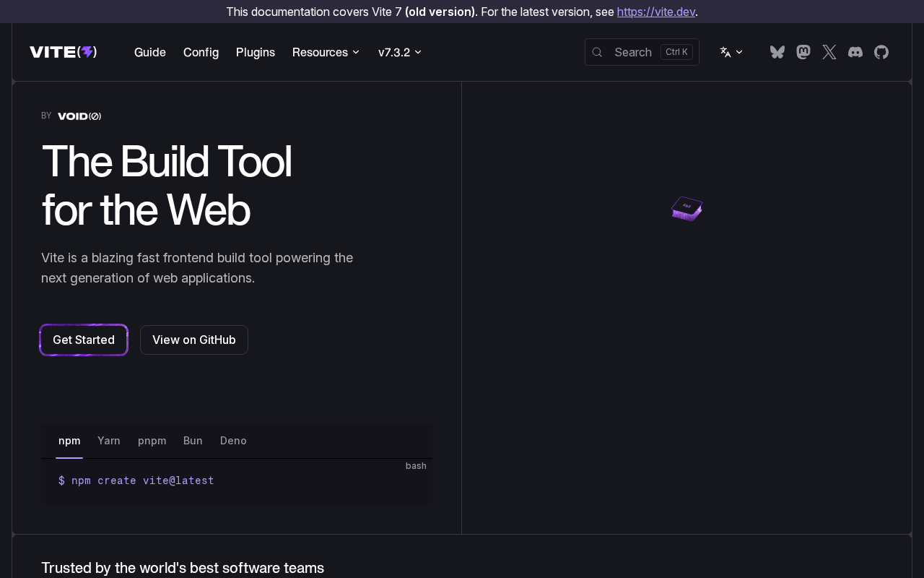Switch to the Yarn tab
The width and height of the screenshot is (924, 578).
coord(109,441)
